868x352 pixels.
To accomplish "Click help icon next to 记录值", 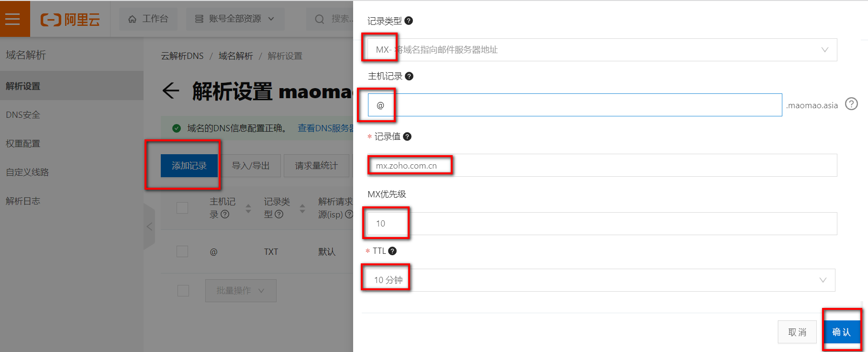I will tap(407, 136).
